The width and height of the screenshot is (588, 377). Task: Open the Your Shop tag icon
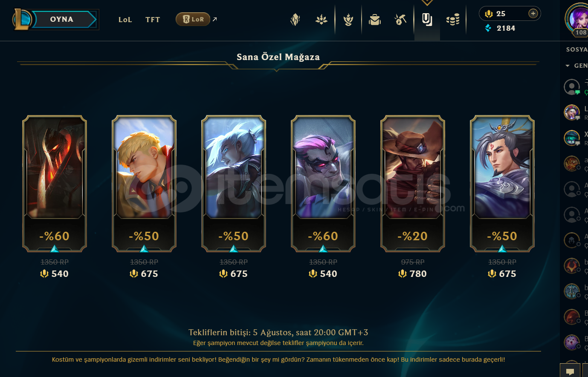(427, 20)
